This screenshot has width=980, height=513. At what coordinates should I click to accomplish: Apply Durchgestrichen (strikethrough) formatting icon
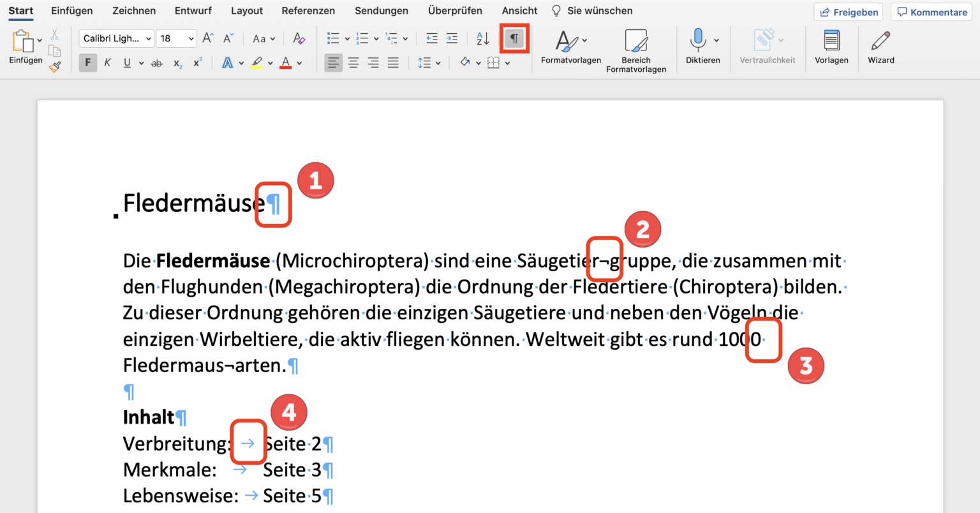156,63
